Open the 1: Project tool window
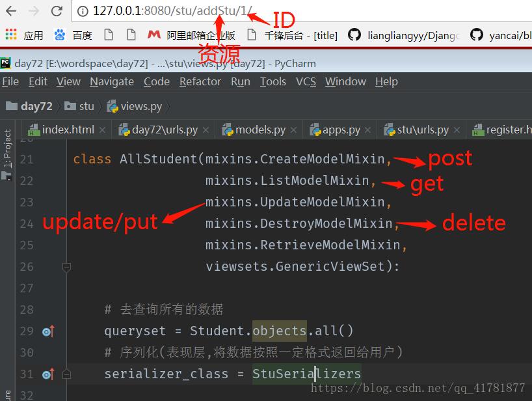This screenshot has height=401, width=532. [7, 148]
